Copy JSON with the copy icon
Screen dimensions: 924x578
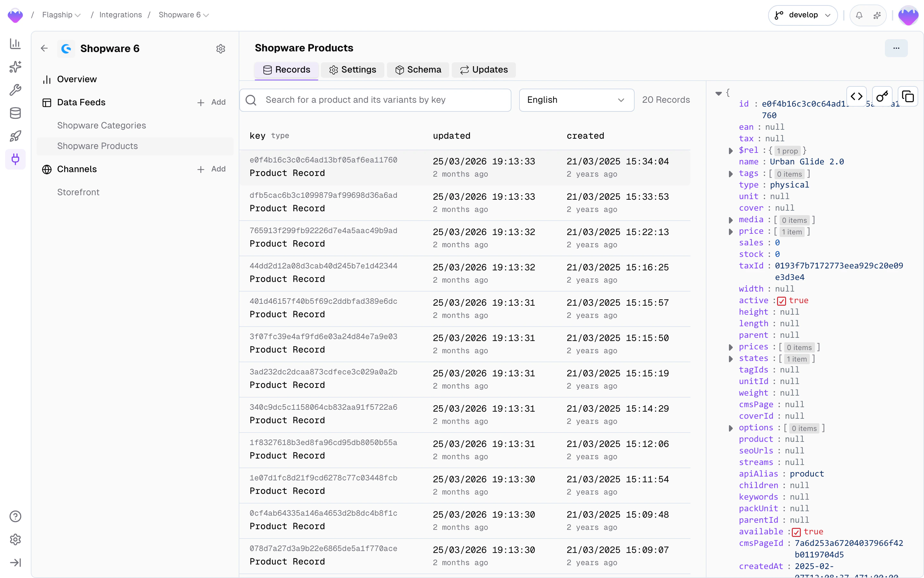point(908,96)
